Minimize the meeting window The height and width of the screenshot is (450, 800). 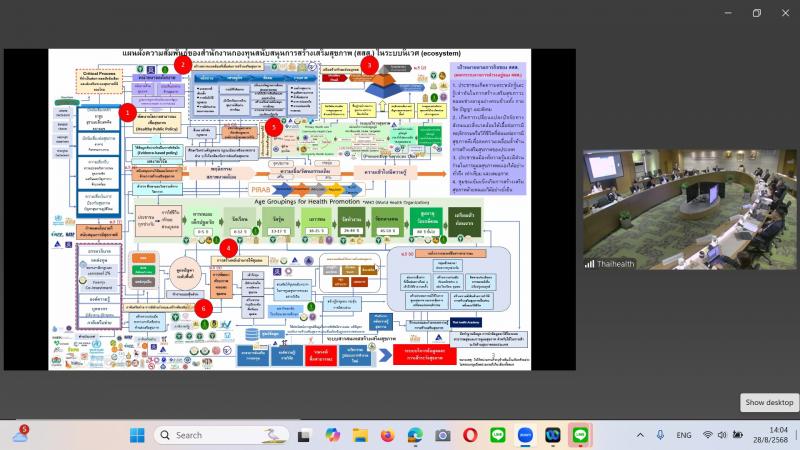click(728, 13)
